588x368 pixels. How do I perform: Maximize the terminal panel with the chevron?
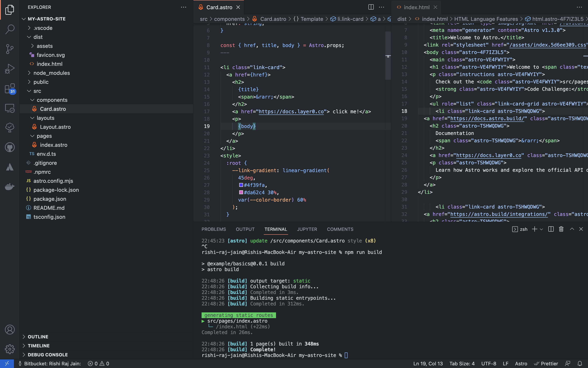pos(572,229)
